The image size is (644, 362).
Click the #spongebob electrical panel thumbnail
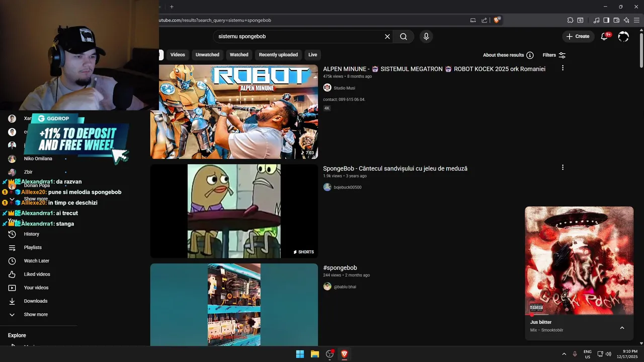click(x=234, y=305)
